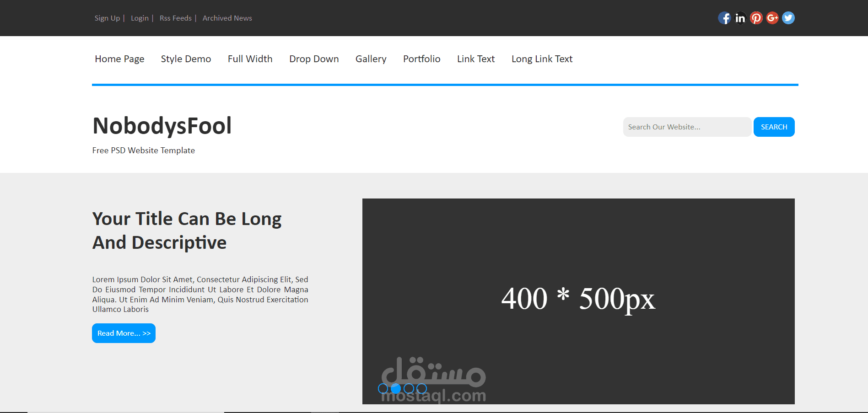Viewport: 868px width, 413px height.
Task: Open the Portfolio page
Action: point(421,59)
